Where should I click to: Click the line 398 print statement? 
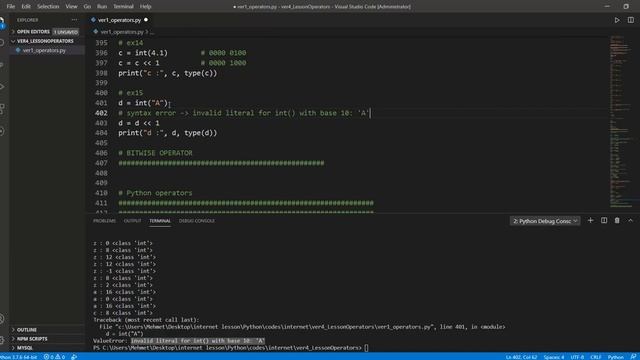167,73
